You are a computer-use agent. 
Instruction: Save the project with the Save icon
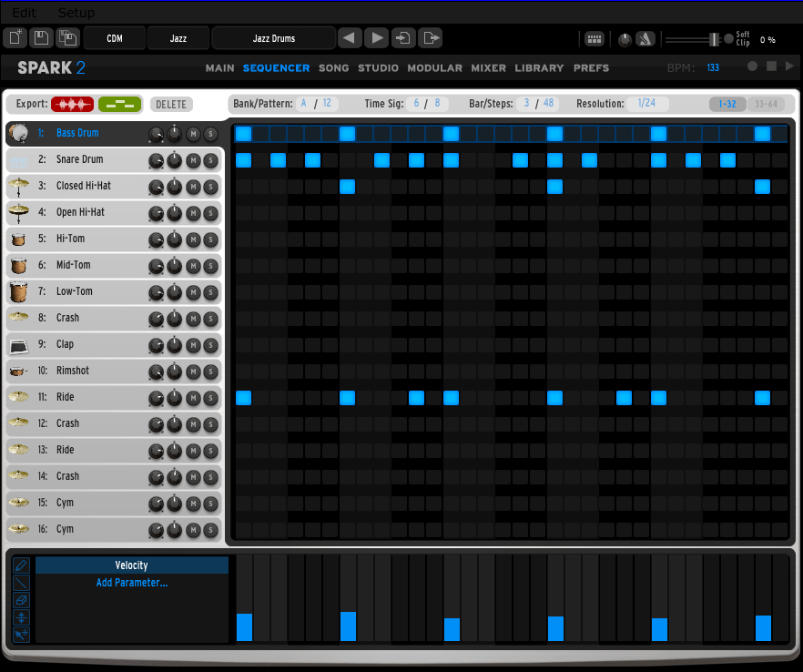(x=40, y=37)
